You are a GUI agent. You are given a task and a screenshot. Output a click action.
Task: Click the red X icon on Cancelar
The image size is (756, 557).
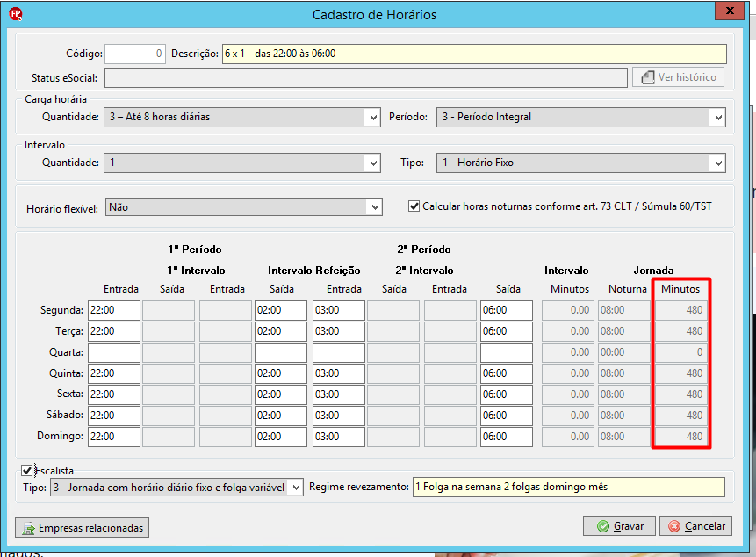[x=674, y=526]
